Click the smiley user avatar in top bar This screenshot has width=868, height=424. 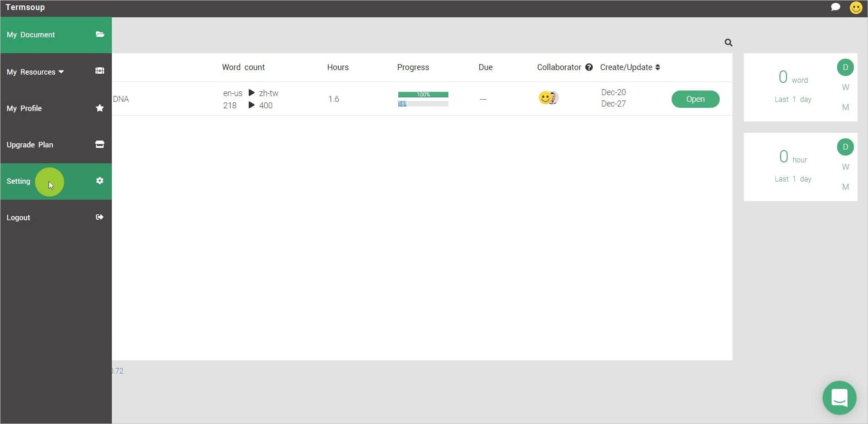click(856, 8)
